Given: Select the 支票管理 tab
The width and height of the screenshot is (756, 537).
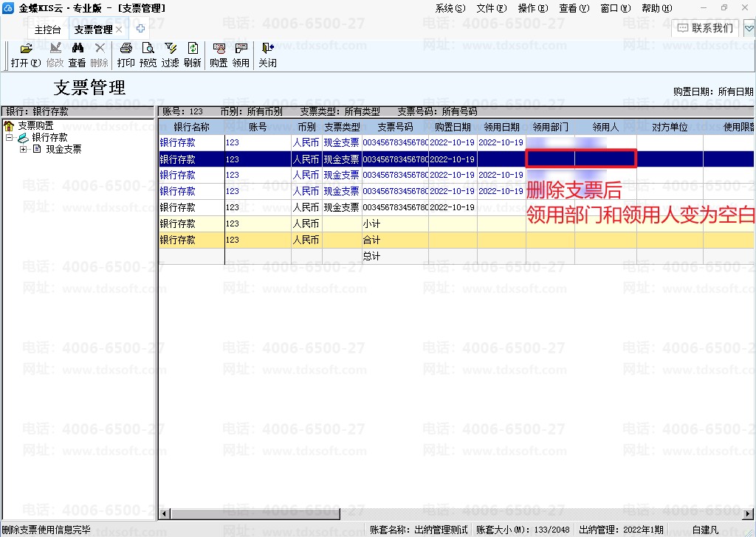Looking at the screenshot, I should click(x=93, y=30).
